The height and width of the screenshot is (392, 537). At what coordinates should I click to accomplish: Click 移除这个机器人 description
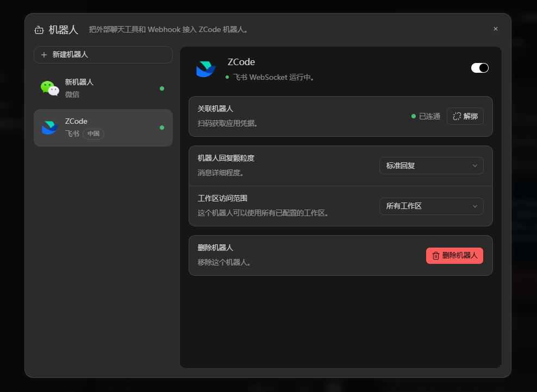pyautogui.click(x=224, y=262)
